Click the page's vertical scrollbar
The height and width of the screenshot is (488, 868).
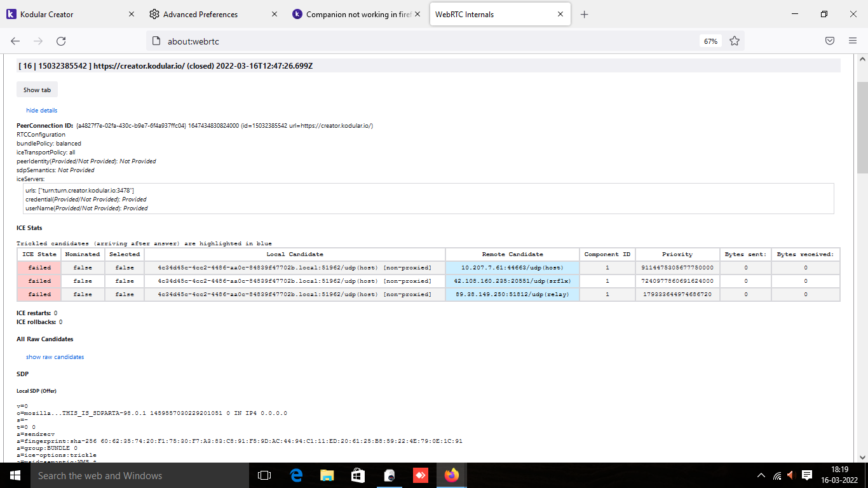[x=862, y=127]
